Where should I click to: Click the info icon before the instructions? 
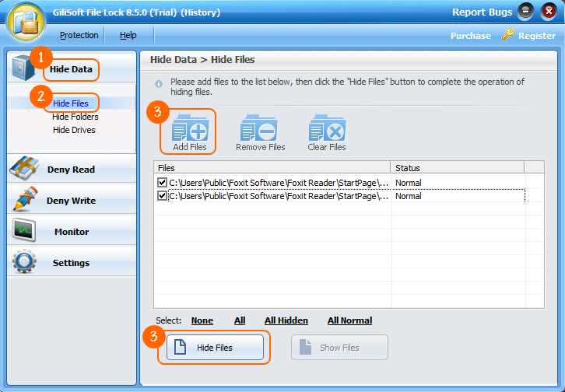point(159,84)
